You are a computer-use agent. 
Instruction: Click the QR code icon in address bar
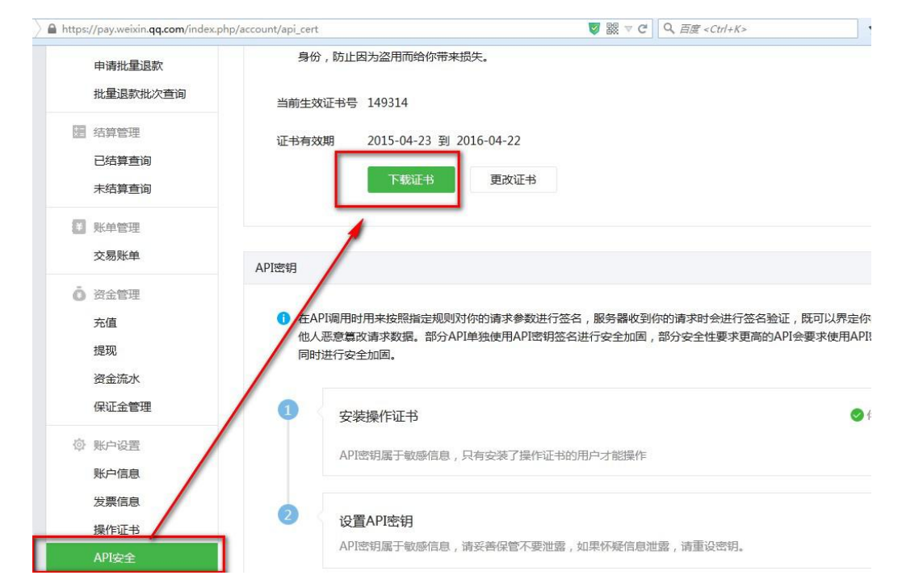612,29
